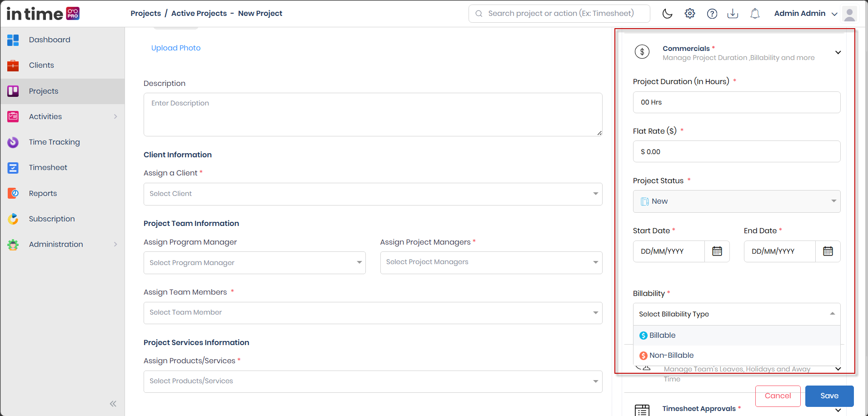Screen dimensions: 868x416
Task: Open the help question mark icon
Action: [x=712, y=14]
